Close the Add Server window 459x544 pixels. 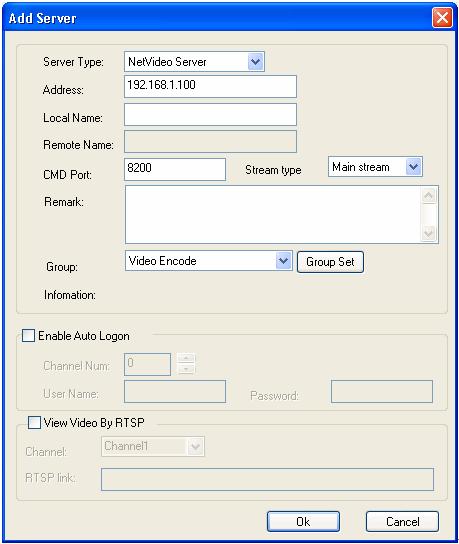pos(442,17)
